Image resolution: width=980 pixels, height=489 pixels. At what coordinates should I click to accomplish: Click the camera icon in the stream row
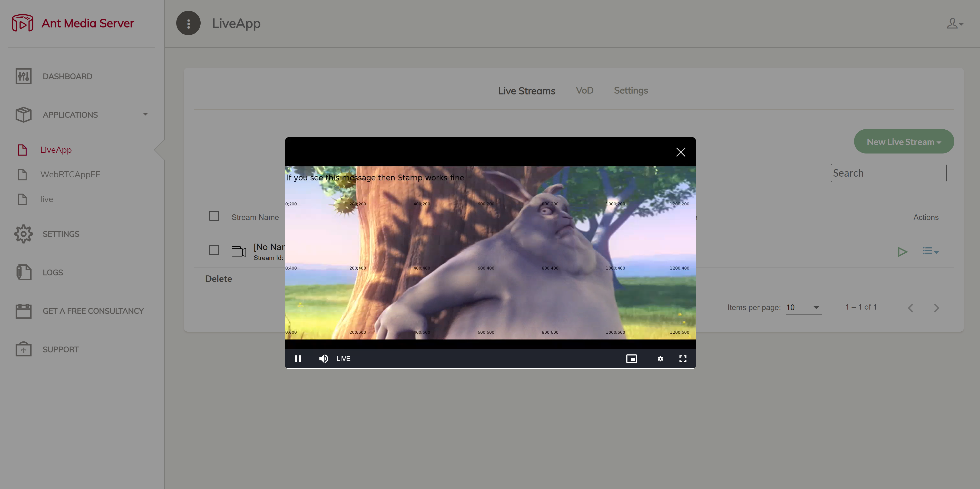(239, 251)
